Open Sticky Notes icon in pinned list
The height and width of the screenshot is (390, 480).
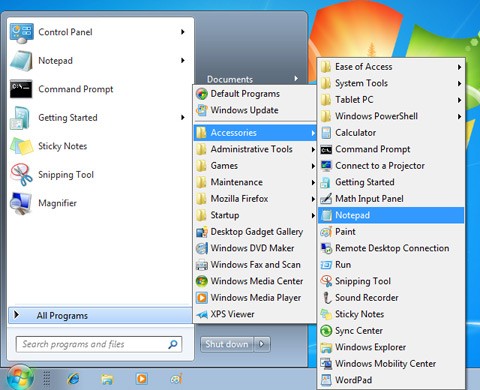pos(22,146)
